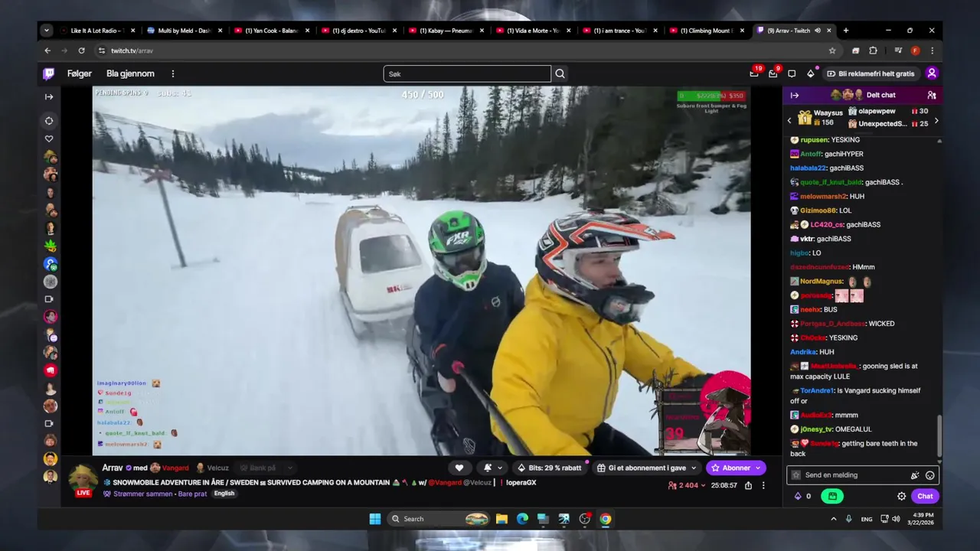980x551 pixels.
Task: Open the Twitch home logo
Action: coord(49,73)
